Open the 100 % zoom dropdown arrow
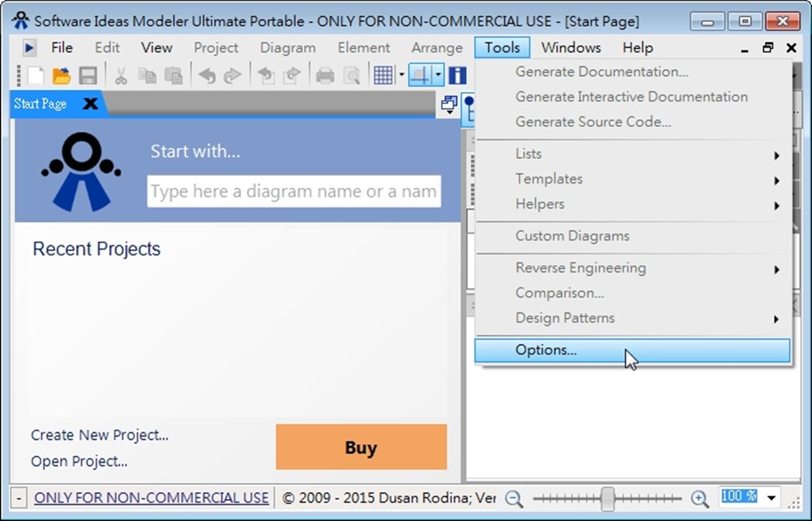The height and width of the screenshot is (521, 812). click(771, 498)
